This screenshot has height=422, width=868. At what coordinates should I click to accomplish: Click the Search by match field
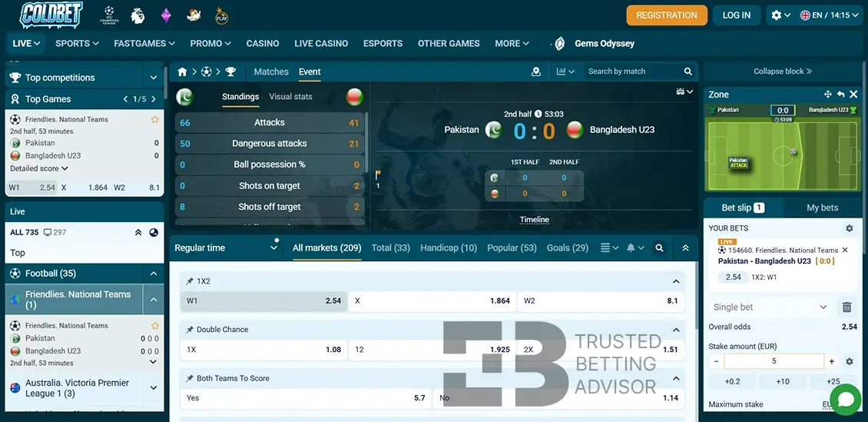pyautogui.click(x=633, y=71)
